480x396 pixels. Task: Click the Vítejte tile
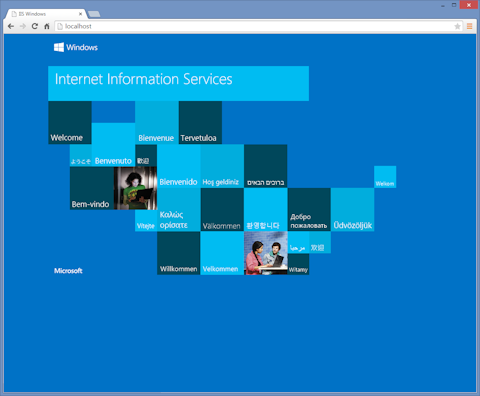tap(146, 220)
